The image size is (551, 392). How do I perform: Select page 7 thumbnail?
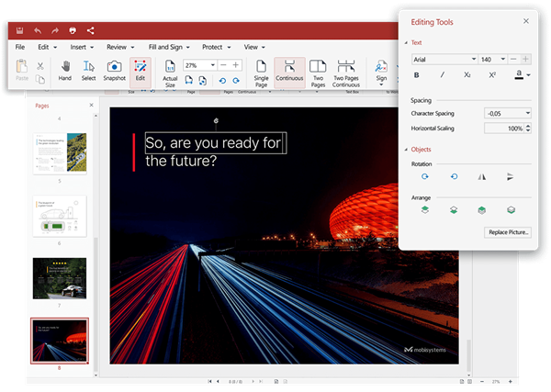pyautogui.click(x=60, y=277)
